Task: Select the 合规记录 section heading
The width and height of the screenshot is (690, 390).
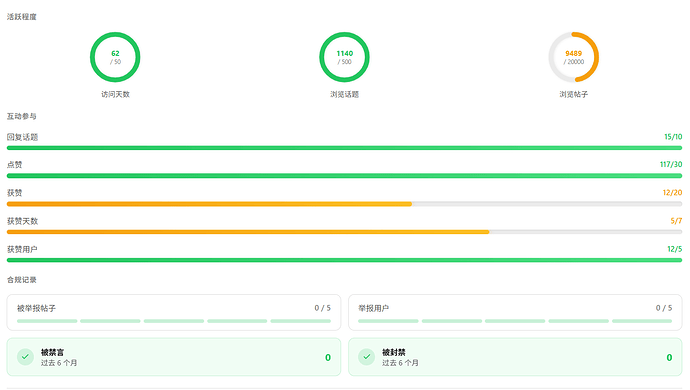Action: pos(22,280)
